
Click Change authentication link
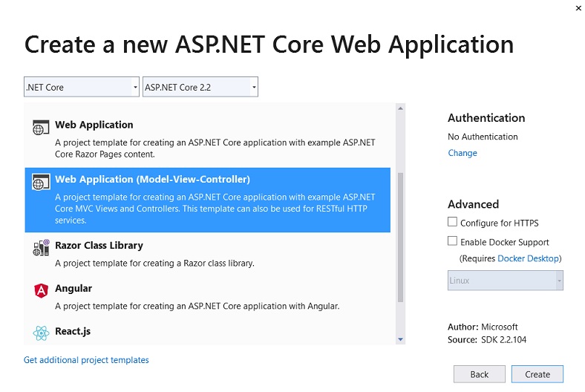click(x=463, y=153)
